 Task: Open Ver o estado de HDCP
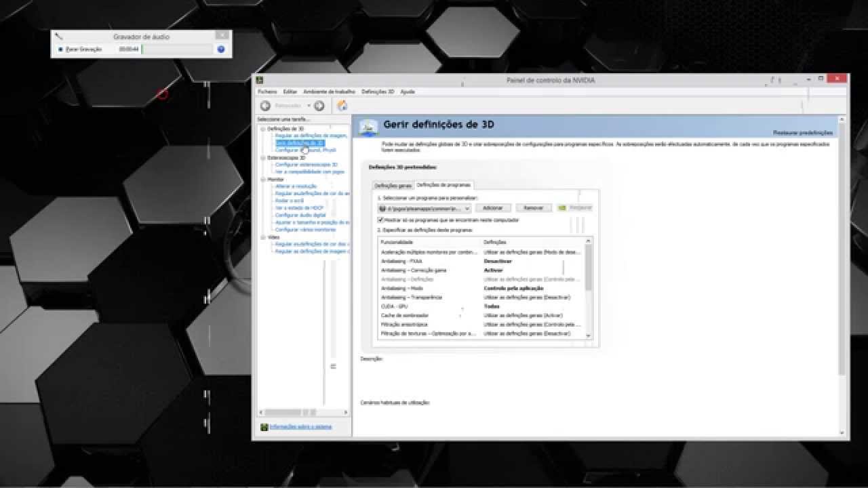299,208
